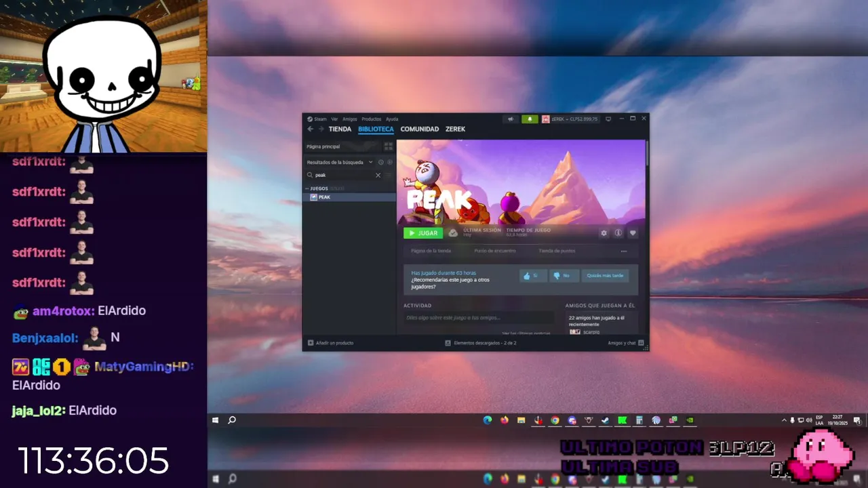
Task: Open the Windows taskbar search icon
Action: click(232, 420)
